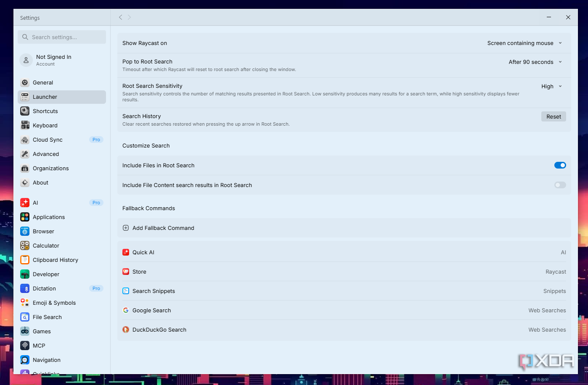Click the File Search icon
The image size is (588, 385).
pos(25,317)
